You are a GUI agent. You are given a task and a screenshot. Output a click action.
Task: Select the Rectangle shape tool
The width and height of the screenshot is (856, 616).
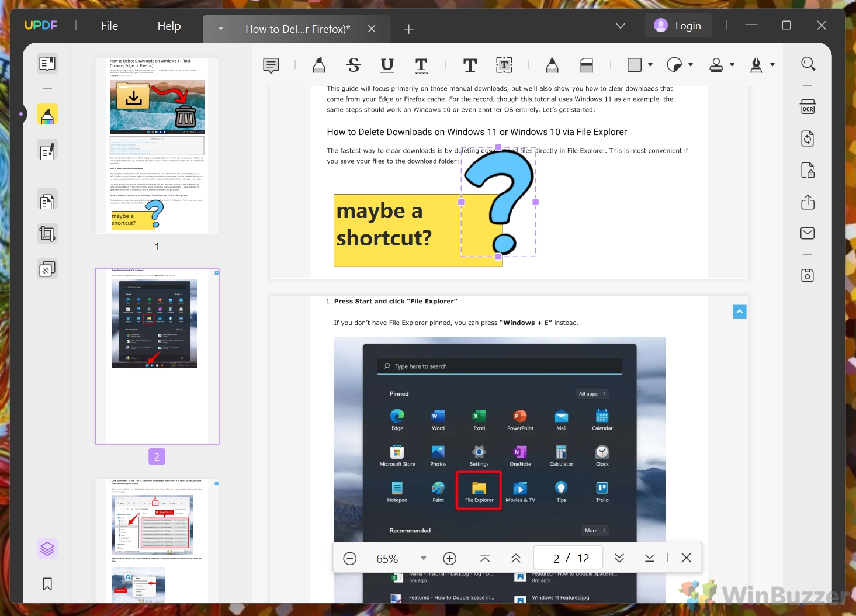tap(635, 65)
